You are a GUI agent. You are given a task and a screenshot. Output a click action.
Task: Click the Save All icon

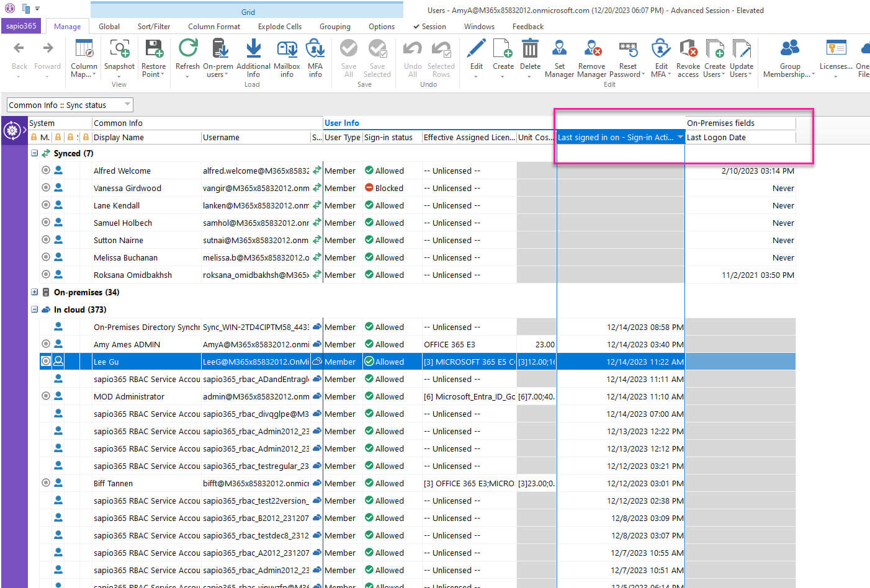click(x=349, y=48)
